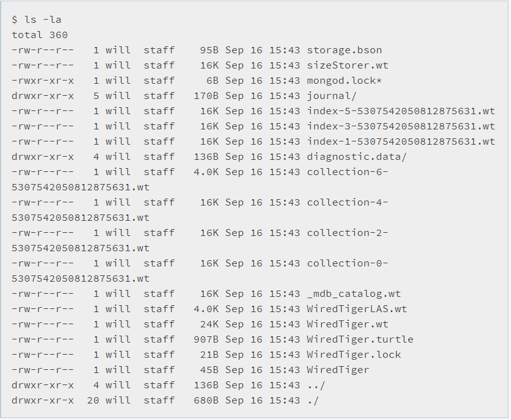Screen dimensions: 511x420
Task: Click the WiredTigerLAS.wt filename
Action: coord(357,309)
